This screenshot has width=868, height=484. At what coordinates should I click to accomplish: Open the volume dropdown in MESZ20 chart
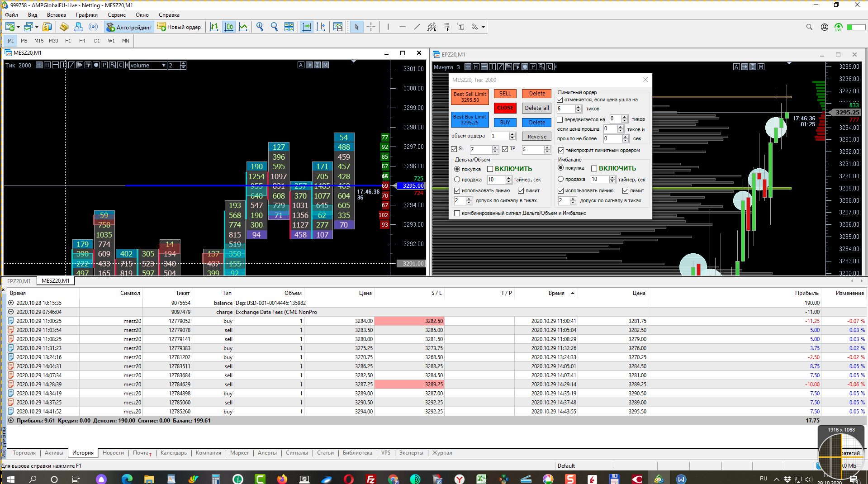(164, 66)
